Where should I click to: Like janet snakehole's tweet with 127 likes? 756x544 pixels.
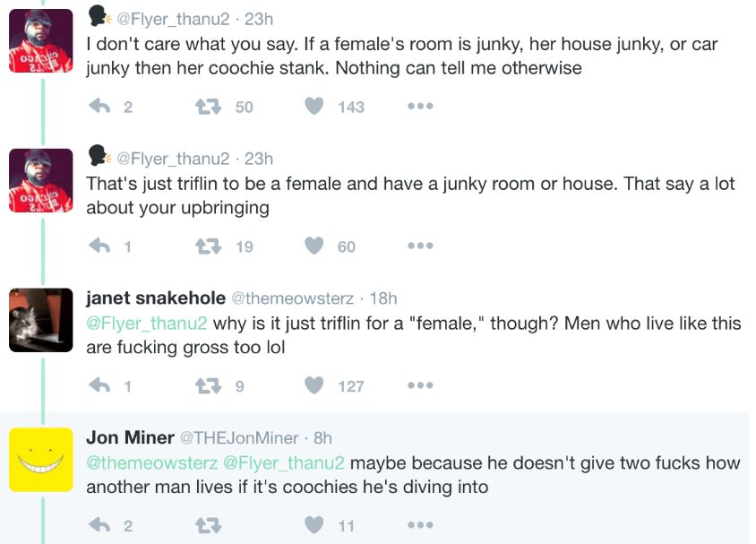(314, 385)
